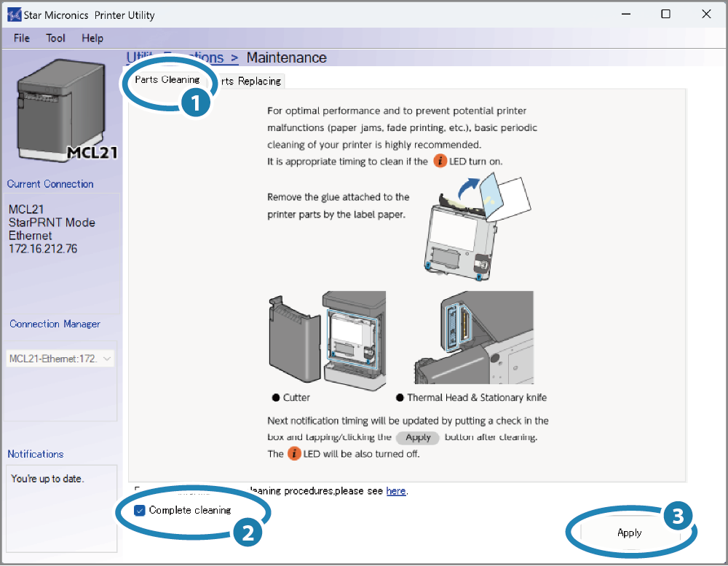
Task: Click the 'Ethernet' connection type text
Action: coord(30,236)
